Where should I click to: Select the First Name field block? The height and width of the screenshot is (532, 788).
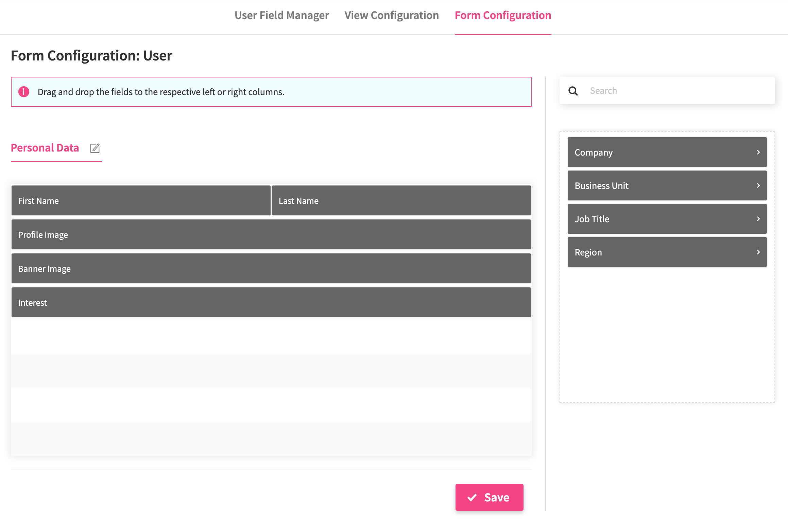(141, 200)
